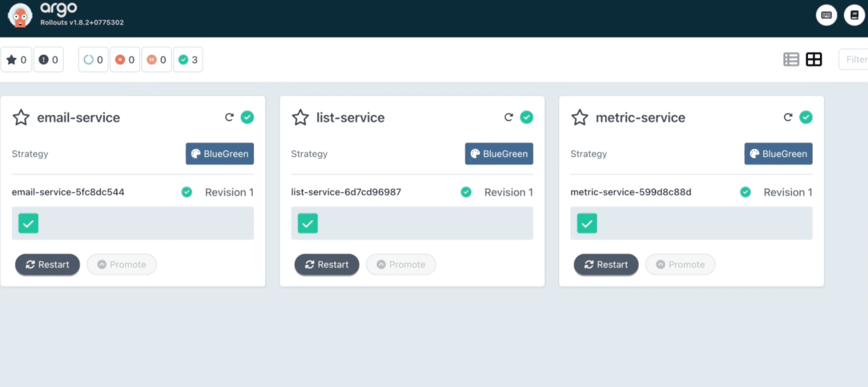Favorite the list-service rollout via its star

click(300, 118)
